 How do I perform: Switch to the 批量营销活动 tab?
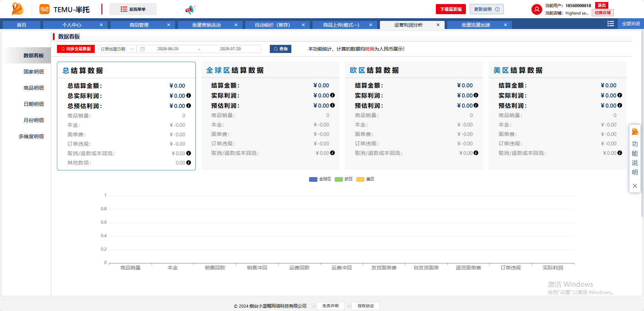coord(206,25)
